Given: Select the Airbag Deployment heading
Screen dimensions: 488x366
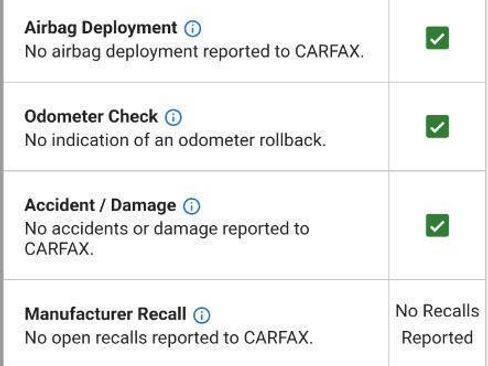Looking at the screenshot, I should (101, 28).
